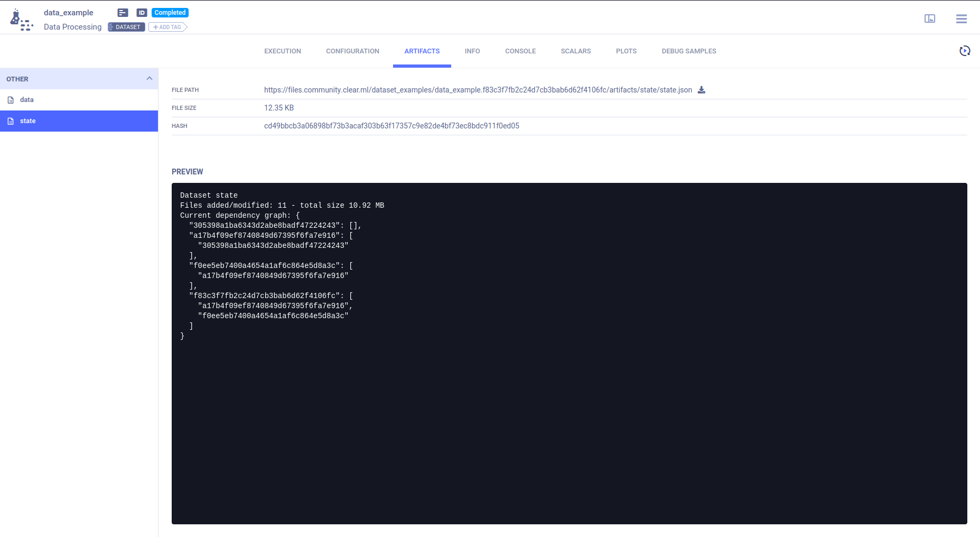The height and width of the screenshot is (537, 980).
Task: Collapse the OTHER artifacts section
Action: (x=149, y=79)
